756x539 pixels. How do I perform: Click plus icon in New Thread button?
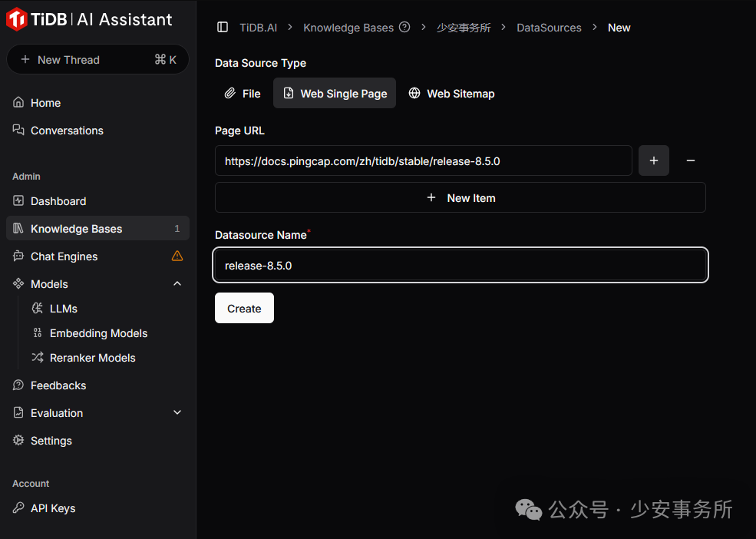tap(25, 59)
